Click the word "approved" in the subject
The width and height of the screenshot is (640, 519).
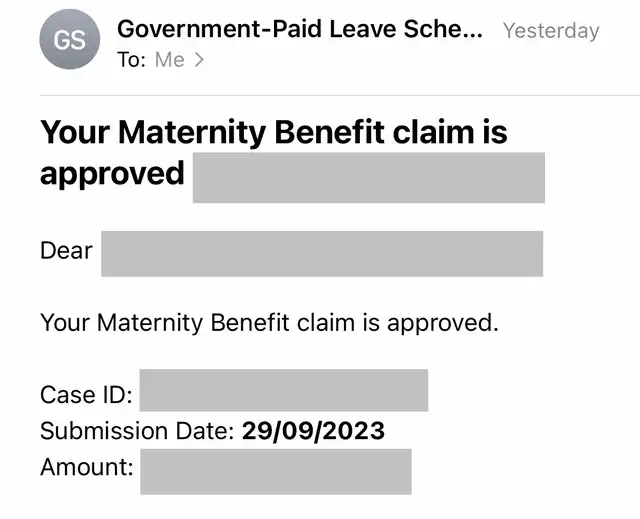[112, 173]
